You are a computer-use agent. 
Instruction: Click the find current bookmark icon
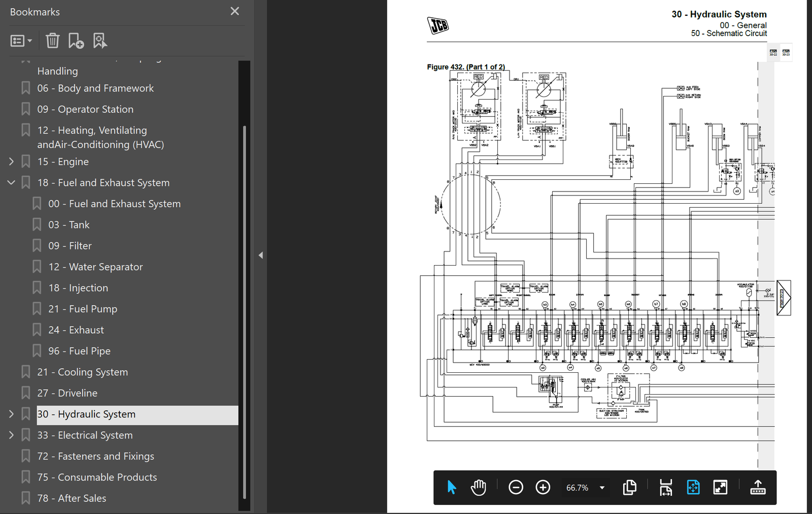point(100,41)
